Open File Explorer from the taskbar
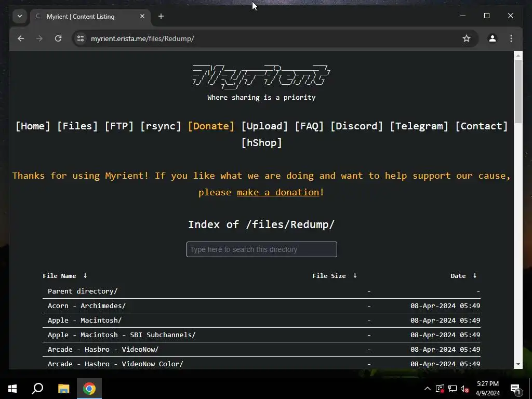This screenshot has height=399, width=532. pyautogui.click(x=63, y=389)
